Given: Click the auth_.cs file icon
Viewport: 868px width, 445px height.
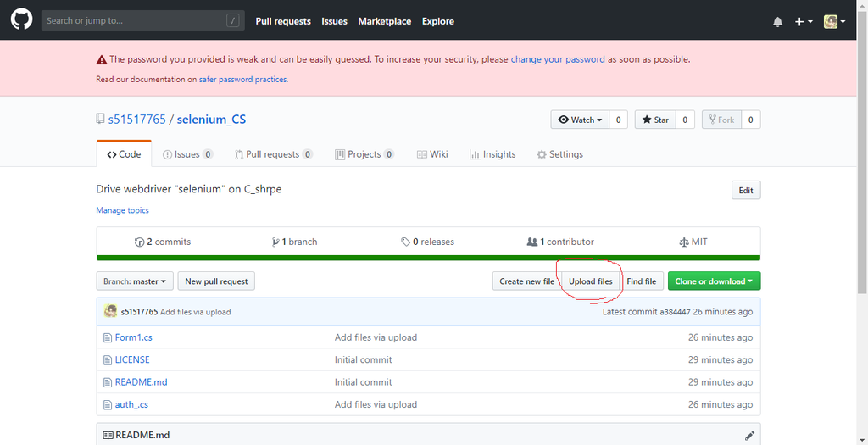Looking at the screenshot, I should (108, 404).
